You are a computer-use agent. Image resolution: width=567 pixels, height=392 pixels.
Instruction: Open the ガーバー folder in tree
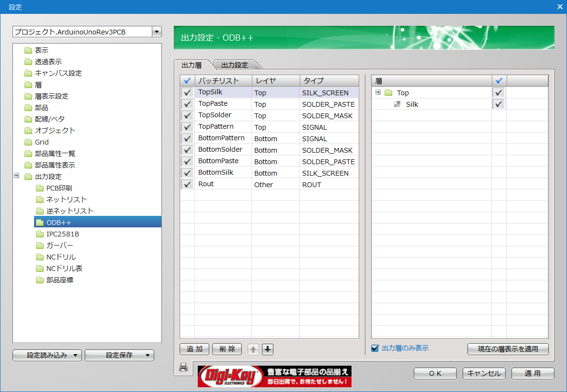(x=59, y=246)
